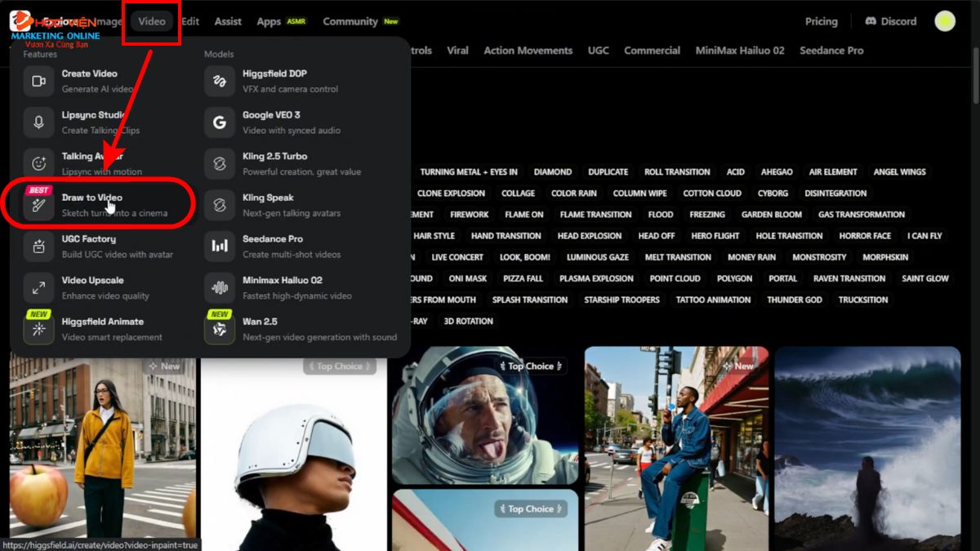This screenshot has width=980, height=551.
Task: Open the Higgsfield DOP model icon
Action: [219, 81]
